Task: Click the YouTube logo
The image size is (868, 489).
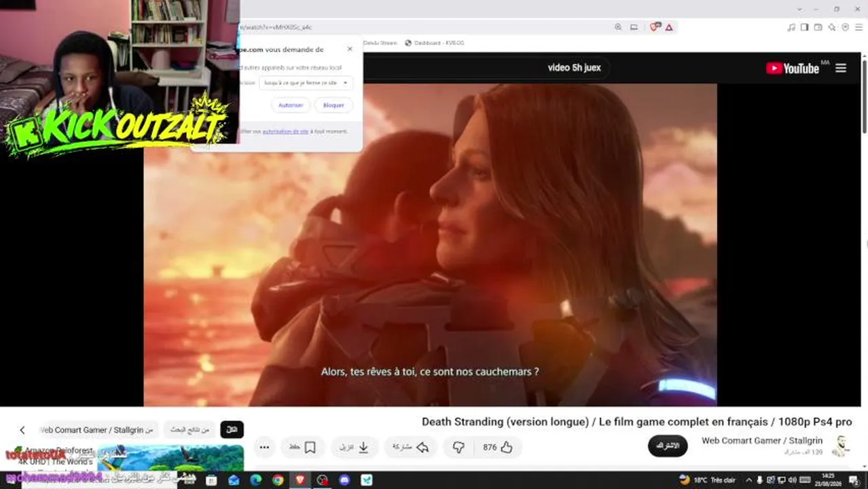Action: (793, 68)
